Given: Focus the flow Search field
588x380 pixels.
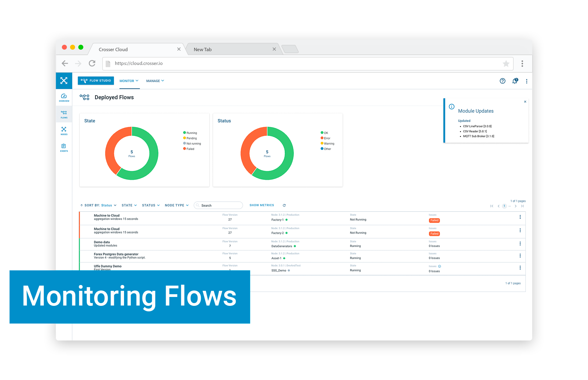Looking at the screenshot, I should [x=218, y=205].
